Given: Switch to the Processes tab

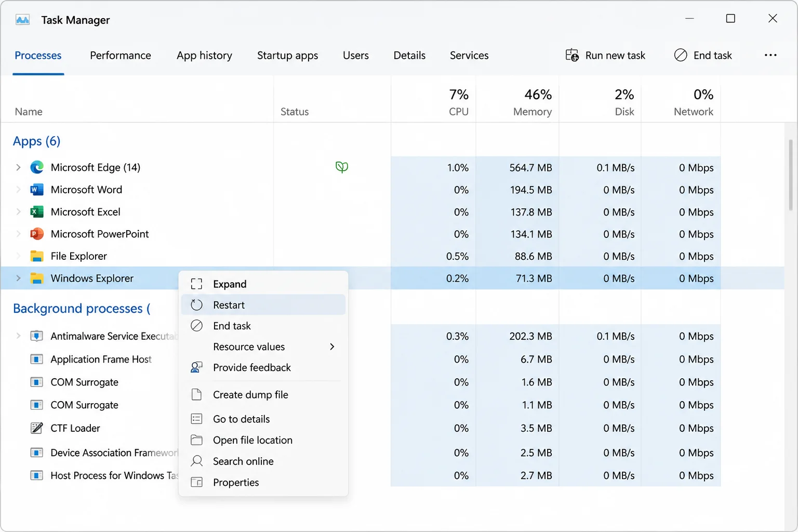Looking at the screenshot, I should pyautogui.click(x=38, y=55).
